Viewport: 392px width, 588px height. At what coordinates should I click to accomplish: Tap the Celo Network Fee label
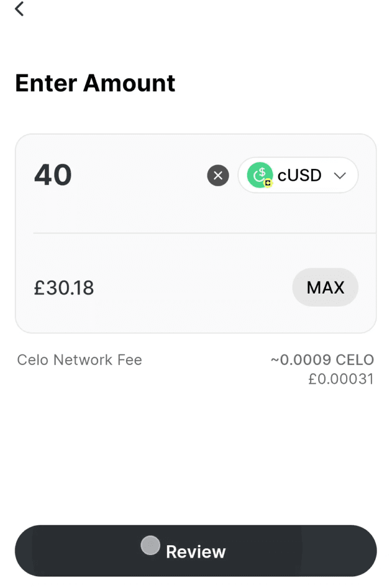tap(80, 360)
